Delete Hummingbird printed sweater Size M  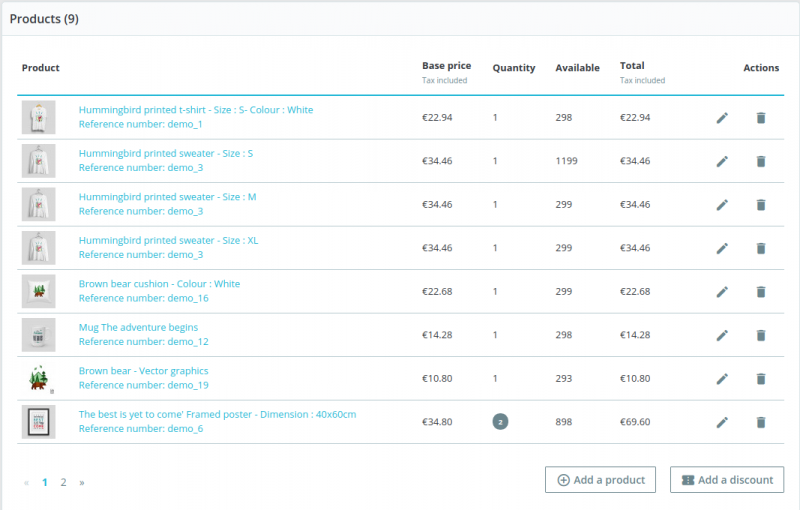(761, 205)
